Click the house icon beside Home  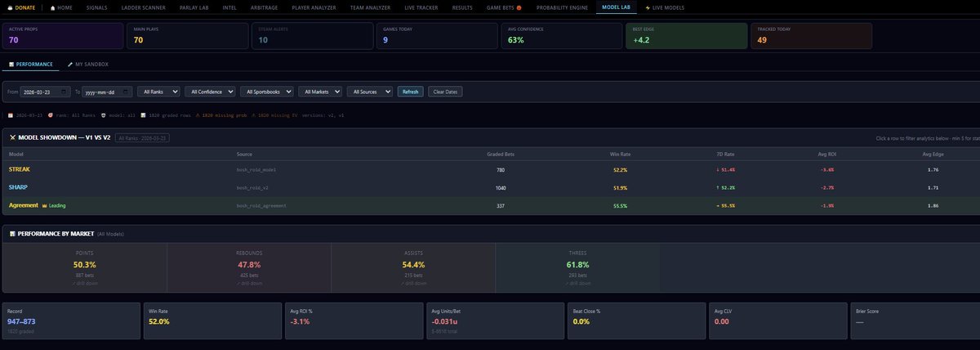tap(53, 7)
